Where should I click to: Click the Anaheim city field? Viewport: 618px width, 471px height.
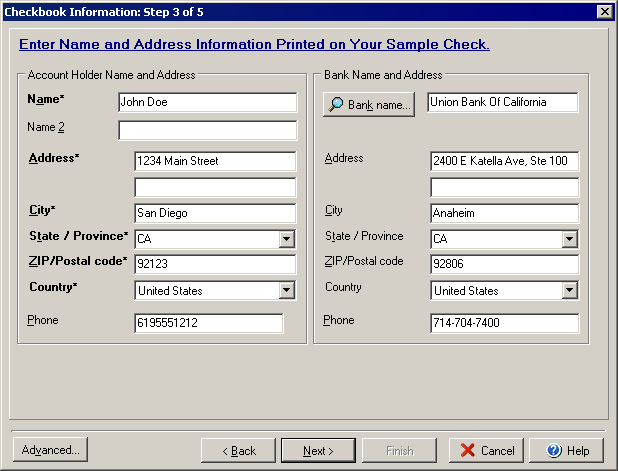pyautogui.click(x=504, y=213)
